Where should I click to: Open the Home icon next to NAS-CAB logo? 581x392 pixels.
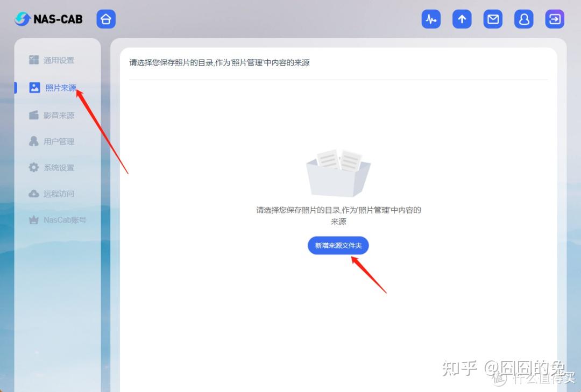pyautogui.click(x=105, y=18)
